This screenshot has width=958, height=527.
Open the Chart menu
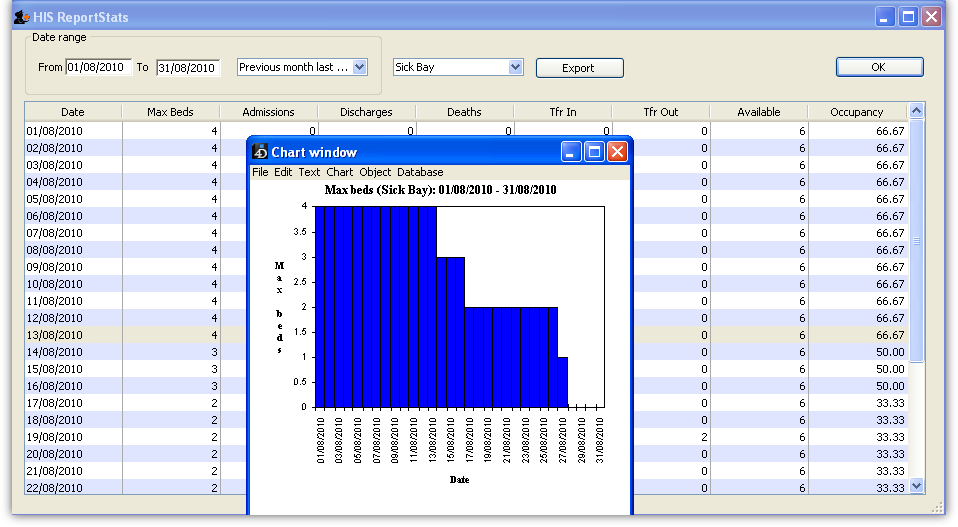tap(339, 172)
